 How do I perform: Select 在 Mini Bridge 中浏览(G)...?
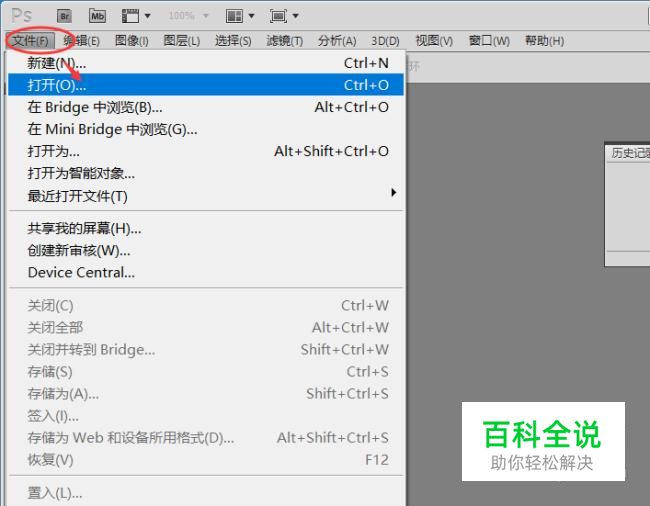click(x=206, y=129)
